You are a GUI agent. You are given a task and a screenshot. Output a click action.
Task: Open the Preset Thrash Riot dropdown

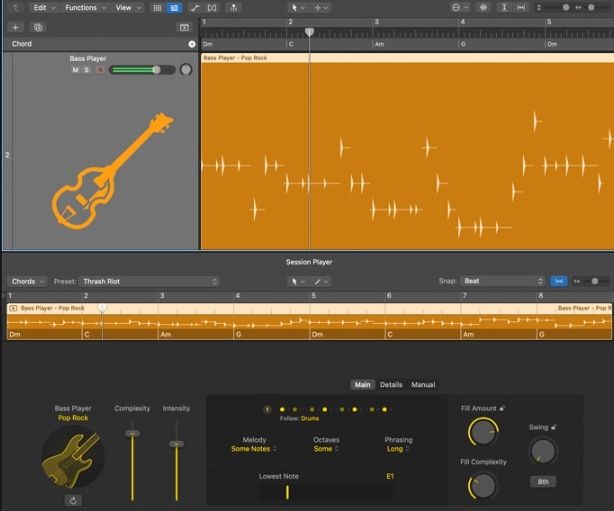[x=148, y=281]
